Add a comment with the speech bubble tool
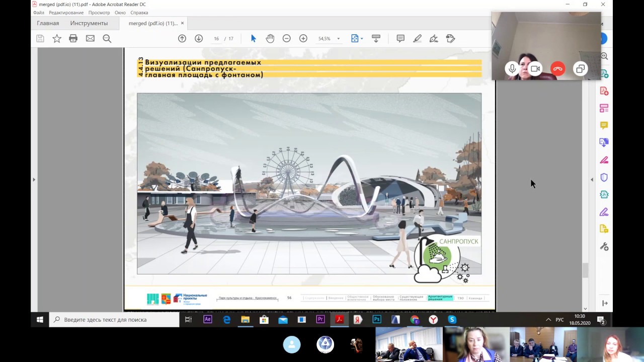This screenshot has width=644, height=362. point(400,39)
